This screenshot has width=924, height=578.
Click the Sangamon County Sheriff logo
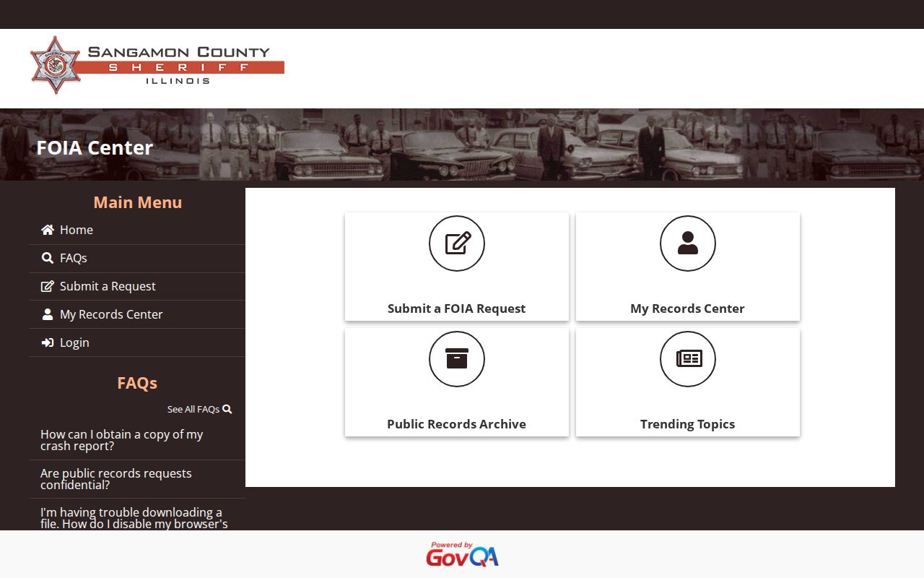(157, 65)
